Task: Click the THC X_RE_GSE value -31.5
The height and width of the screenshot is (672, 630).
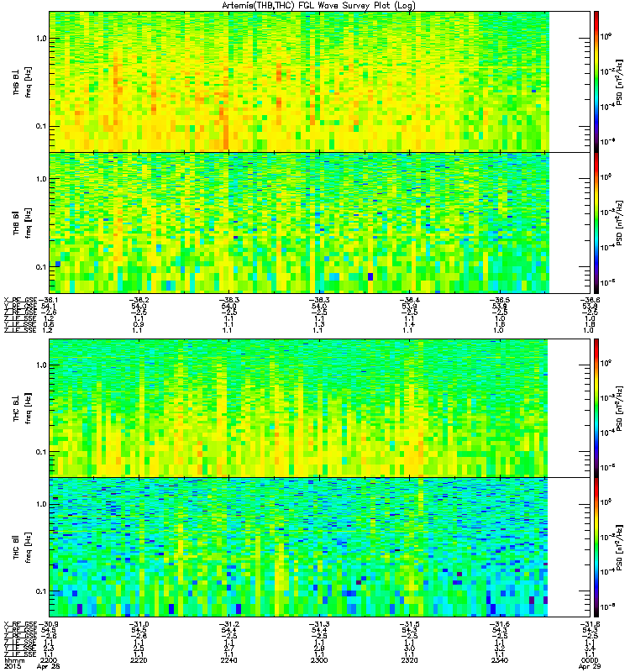Action: 410,624
